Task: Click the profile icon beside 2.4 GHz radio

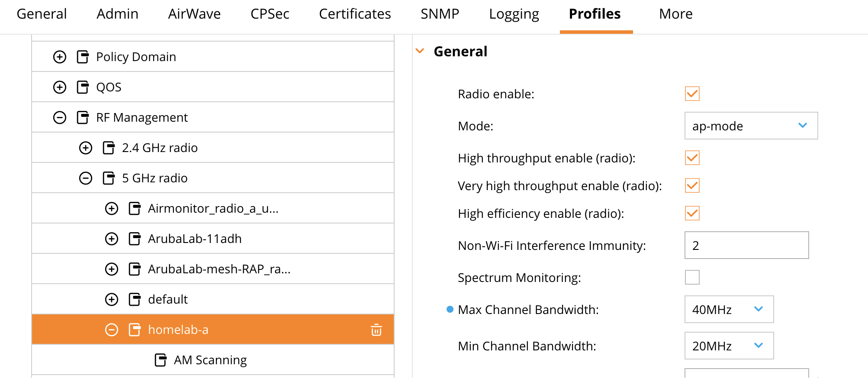Action: click(x=109, y=148)
